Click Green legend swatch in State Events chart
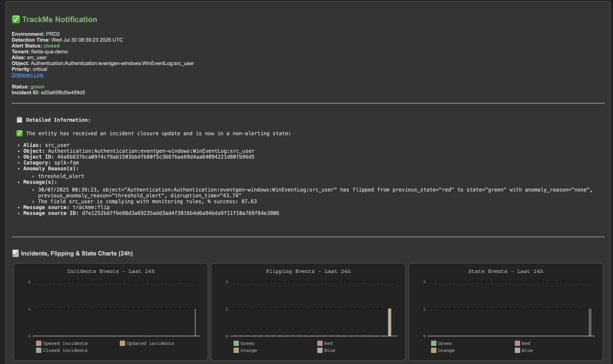Viewport: 613px width, 364px height. pos(434,343)
